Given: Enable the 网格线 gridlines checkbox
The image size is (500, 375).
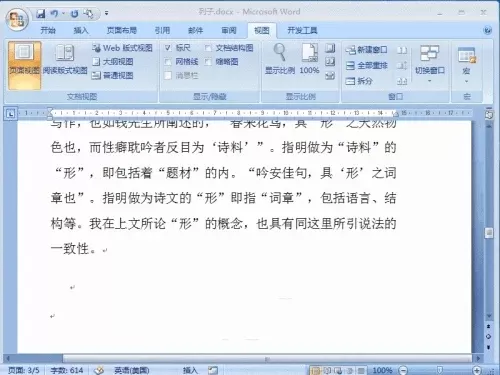Looking at the screenshot, I should (168, 62).
